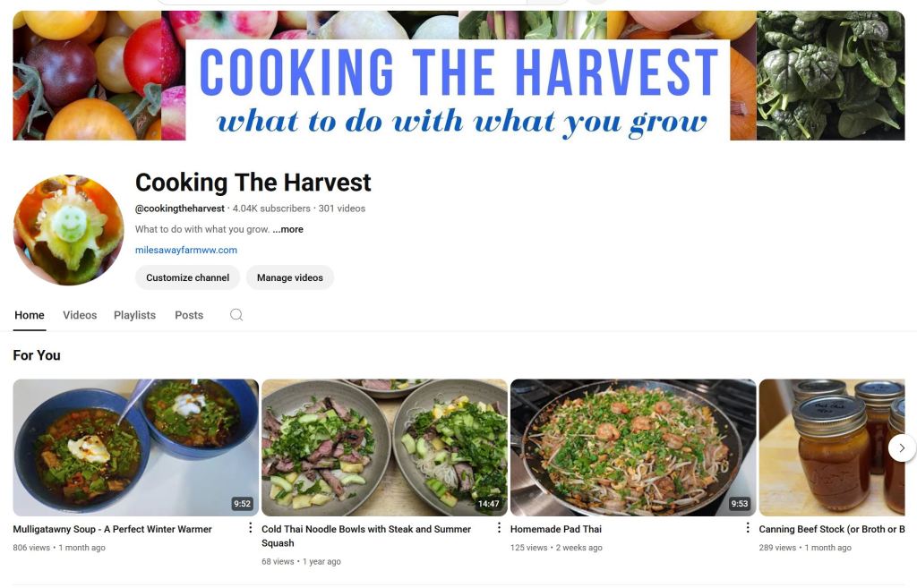Screen dimensions: 917x588
Task: Expand channel description with ...more
Action: [x=287, y=229]
